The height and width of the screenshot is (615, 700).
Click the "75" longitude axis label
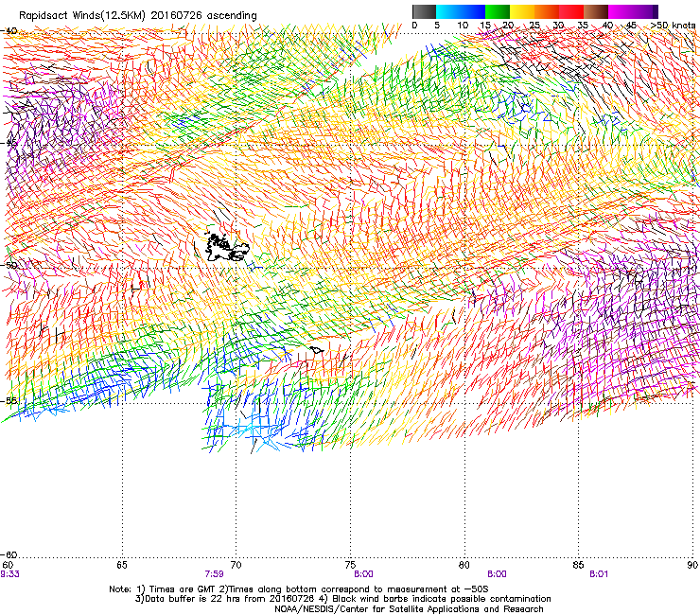pyautogui.click(x=350, y=565)
